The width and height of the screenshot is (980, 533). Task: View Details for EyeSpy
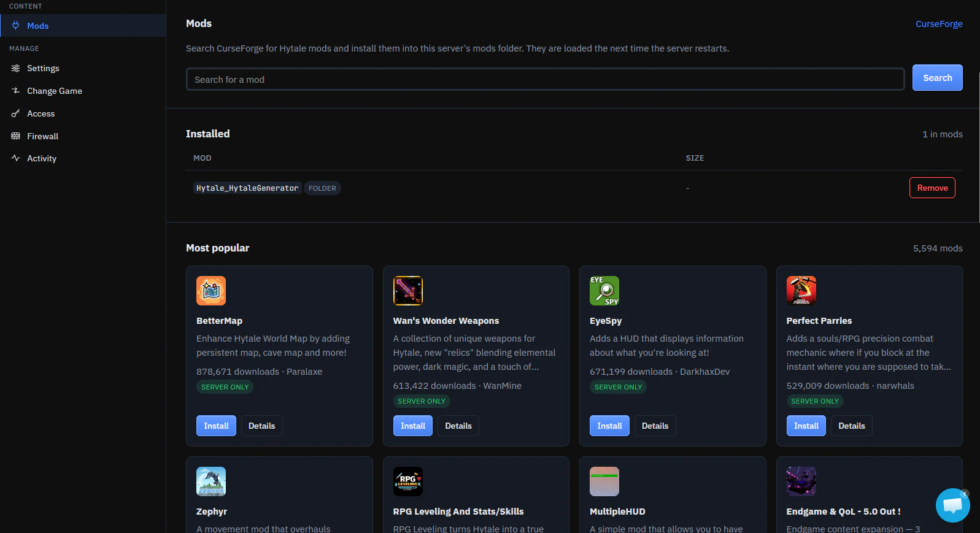coord(655,426)
